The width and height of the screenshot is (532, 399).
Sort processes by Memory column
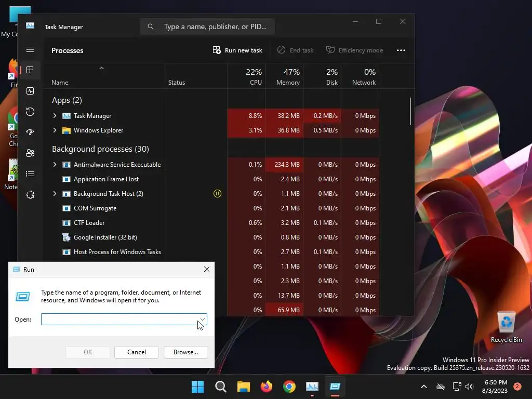click(284, 77)
